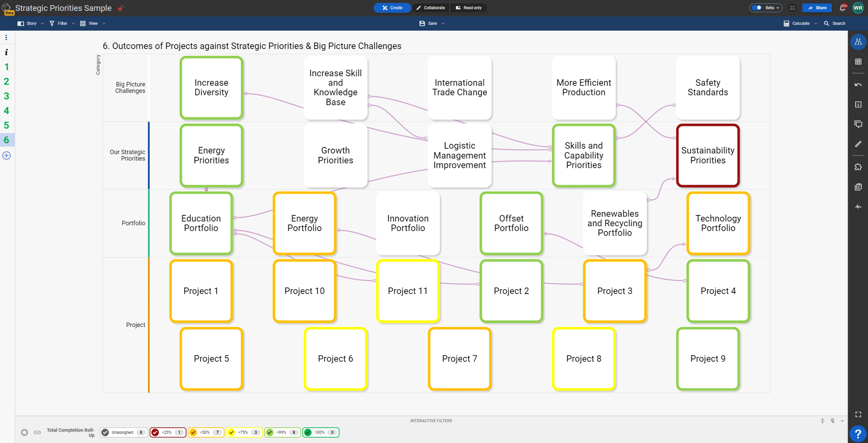Screen dimensions: 868x443
Task: Add a new story page
Action: (7, 155)
